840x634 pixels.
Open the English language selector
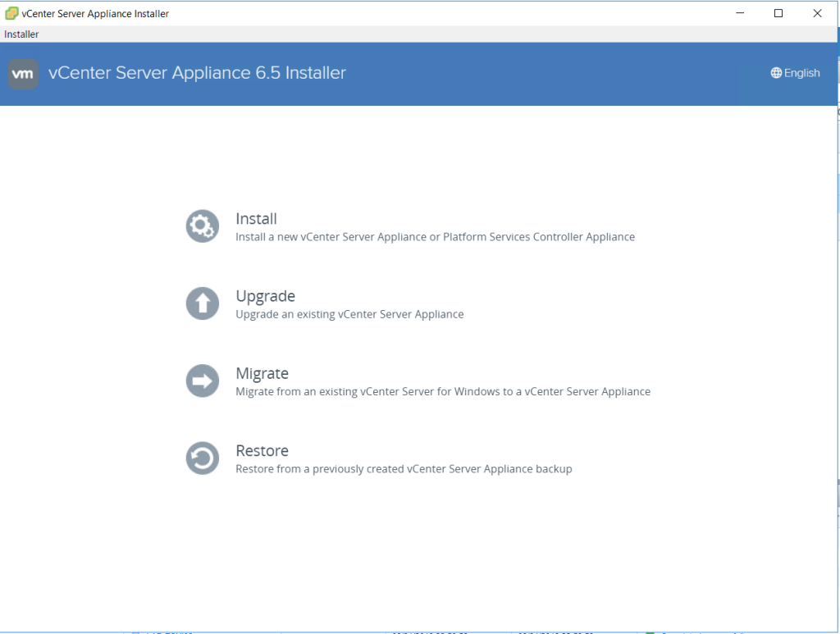pos(795,72)
